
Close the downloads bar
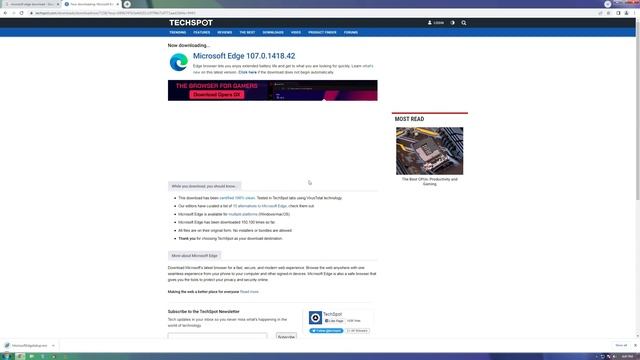point(635,345)
